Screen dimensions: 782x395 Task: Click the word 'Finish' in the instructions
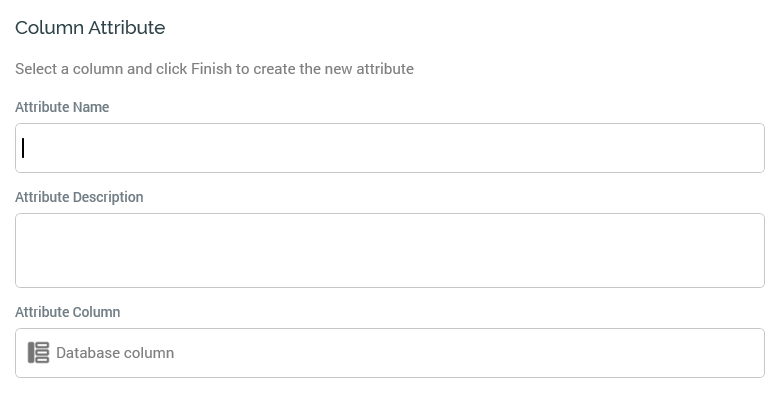point(211,69)
